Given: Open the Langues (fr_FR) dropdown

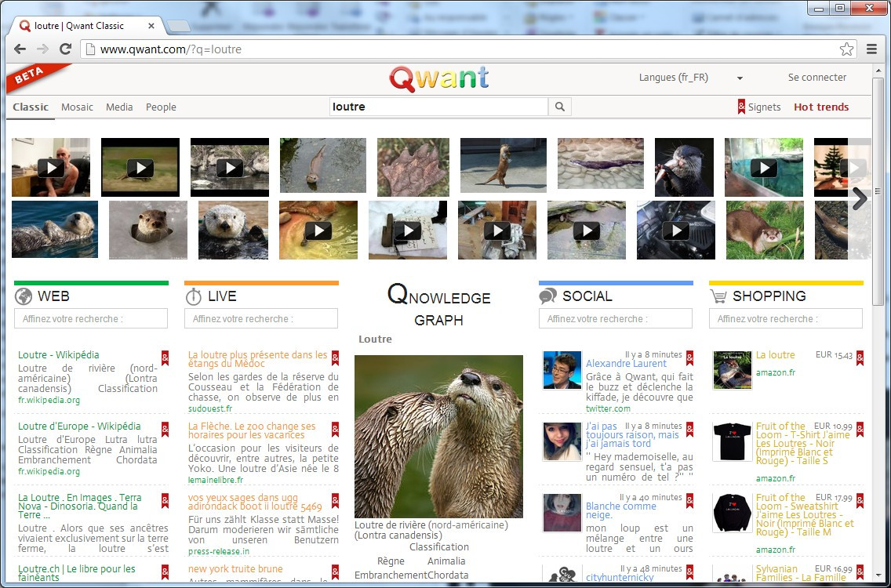Looking at the screenshot, I should coord(690,78).
